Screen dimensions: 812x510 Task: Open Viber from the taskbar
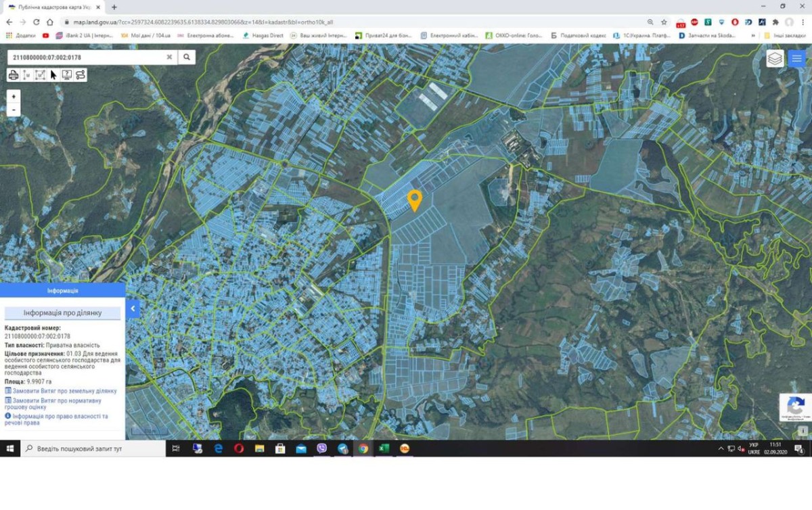pos(321,448)
